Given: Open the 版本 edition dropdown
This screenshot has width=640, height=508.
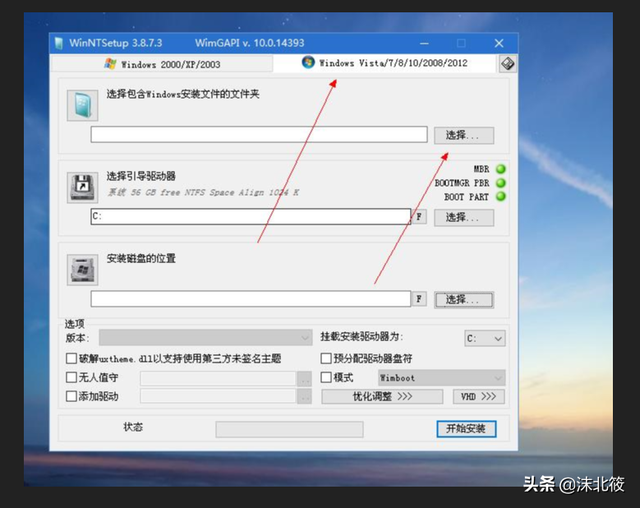Looking at the screenshot, I should coord(206,338).
